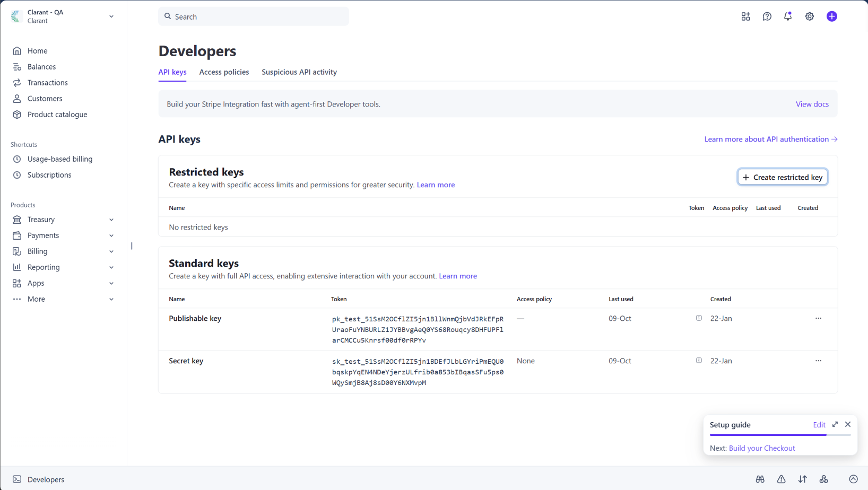Click the info icon in Secret key row
Viewport: 868px width, 490px height.
pyautogui.click(x=699, y=361)
